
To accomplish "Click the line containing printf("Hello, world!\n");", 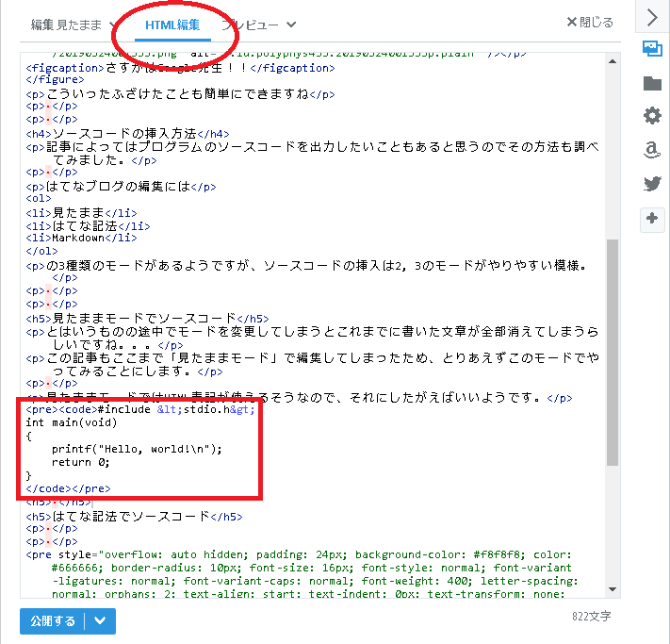I will click(x=137, y=449).
